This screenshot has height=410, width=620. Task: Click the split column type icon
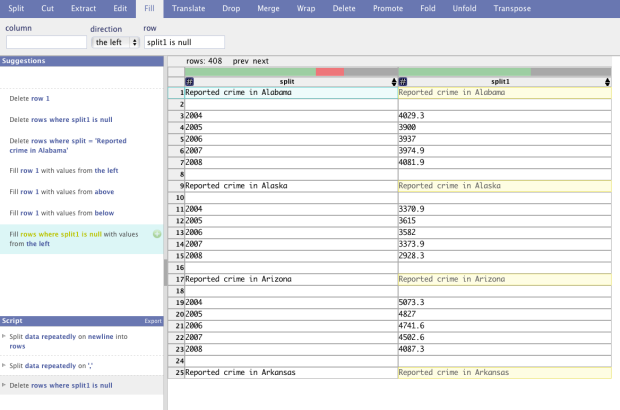pos(189,82)
